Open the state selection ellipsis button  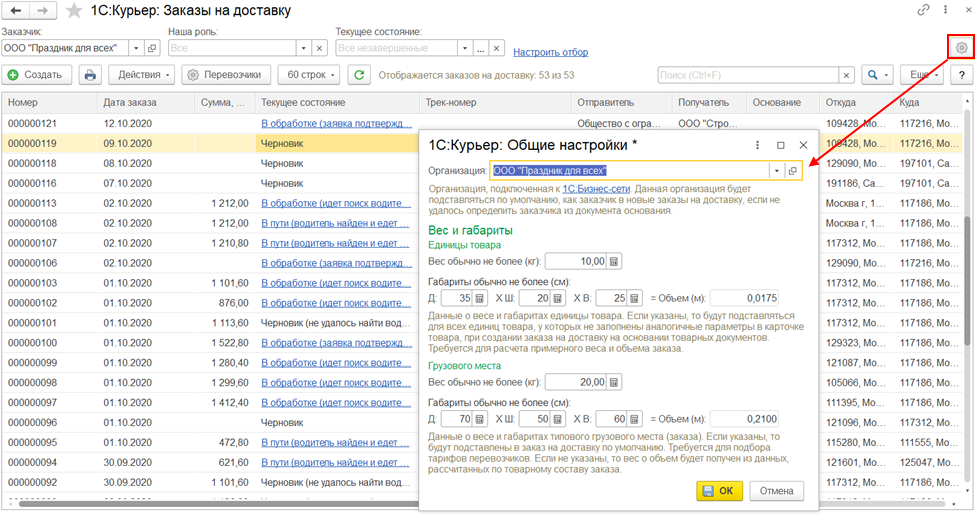pos(481,48)
